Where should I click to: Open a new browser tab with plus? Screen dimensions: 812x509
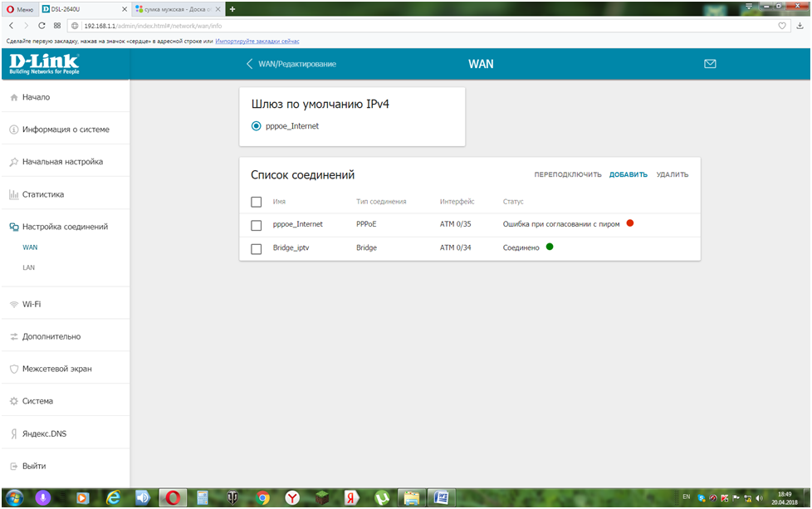[232, 9]
